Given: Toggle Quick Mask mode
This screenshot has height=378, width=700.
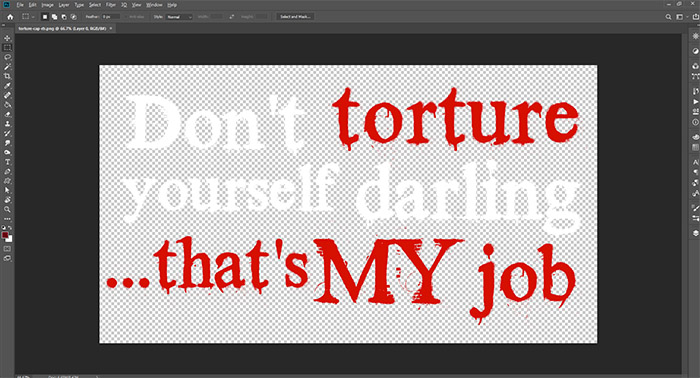Looking at the screenshot, I should [x=7, y=249].
